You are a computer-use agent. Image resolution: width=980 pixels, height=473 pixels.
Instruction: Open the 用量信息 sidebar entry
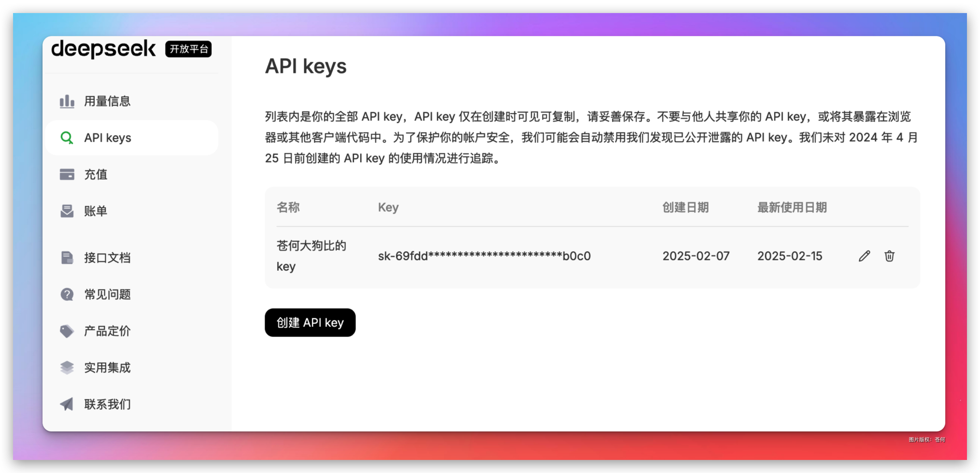107,101
